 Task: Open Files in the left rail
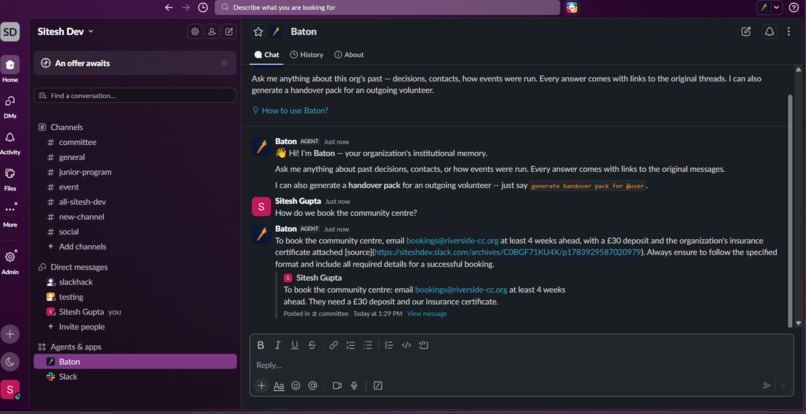(x=10, y=178)
